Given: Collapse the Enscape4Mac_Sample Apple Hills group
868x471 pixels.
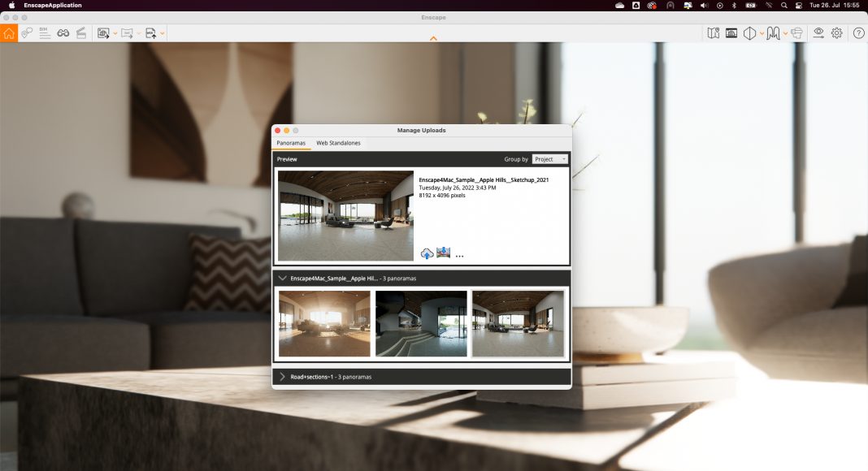Looking at the screenshot, I should coord(282,278).
